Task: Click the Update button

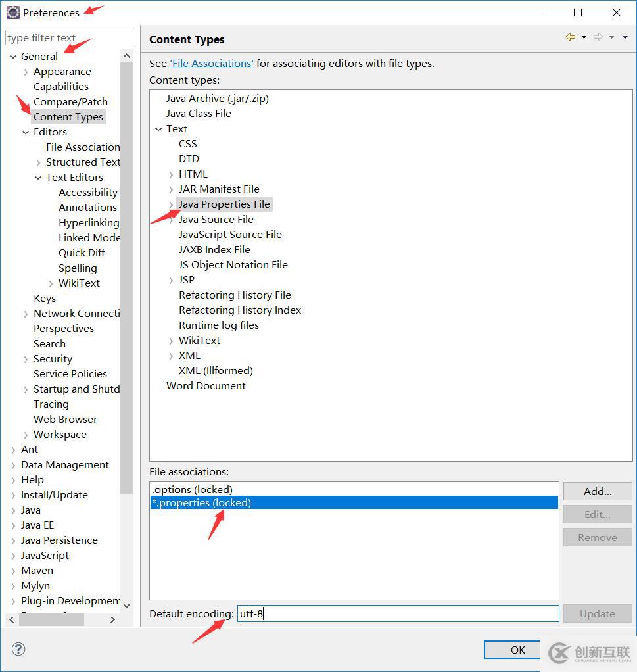Action: pyautogui.click(x=598, y=613)
